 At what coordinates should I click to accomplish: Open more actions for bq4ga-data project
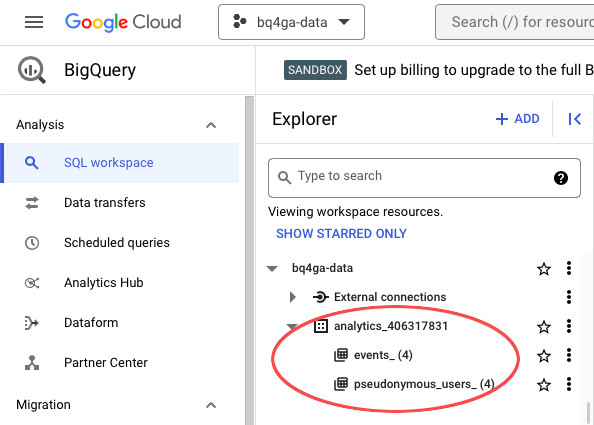[x=569, y=268]
